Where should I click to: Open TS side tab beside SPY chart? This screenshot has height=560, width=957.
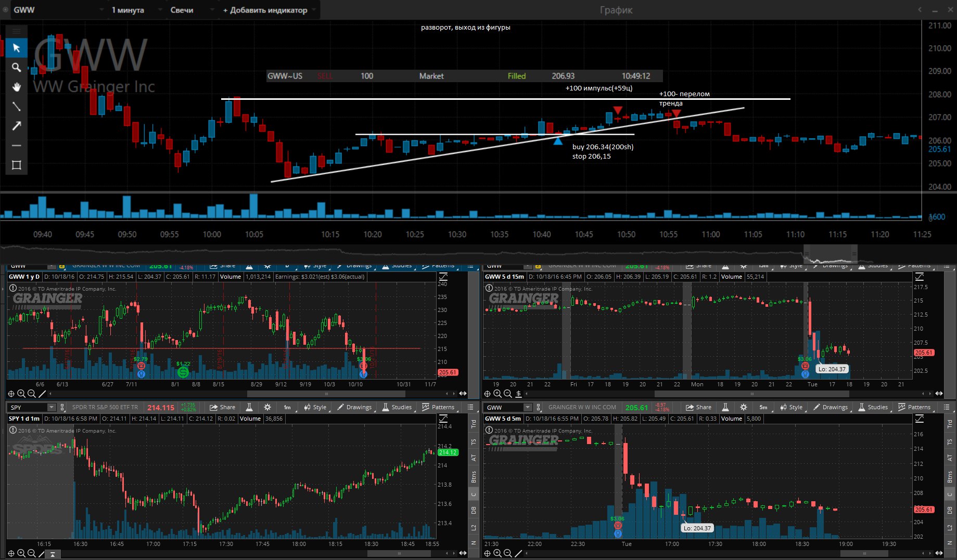coord(474,442)
